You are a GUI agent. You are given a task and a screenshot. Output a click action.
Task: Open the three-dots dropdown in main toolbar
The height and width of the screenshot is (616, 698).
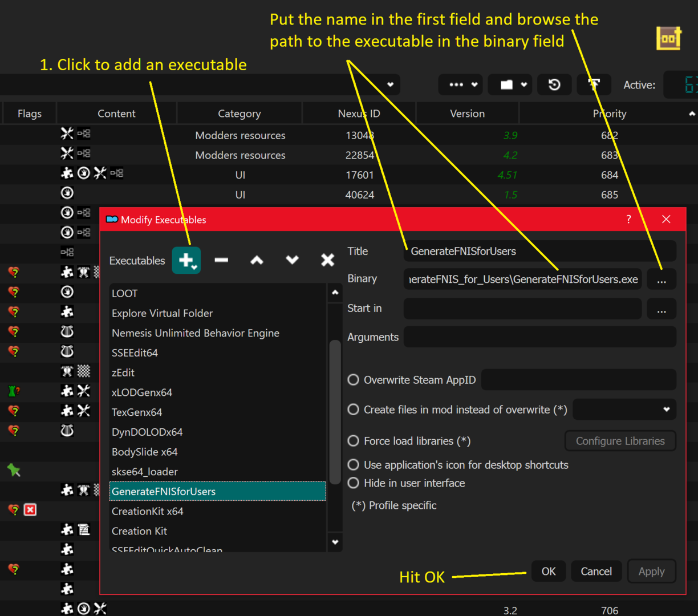click(x=461, y=85)
